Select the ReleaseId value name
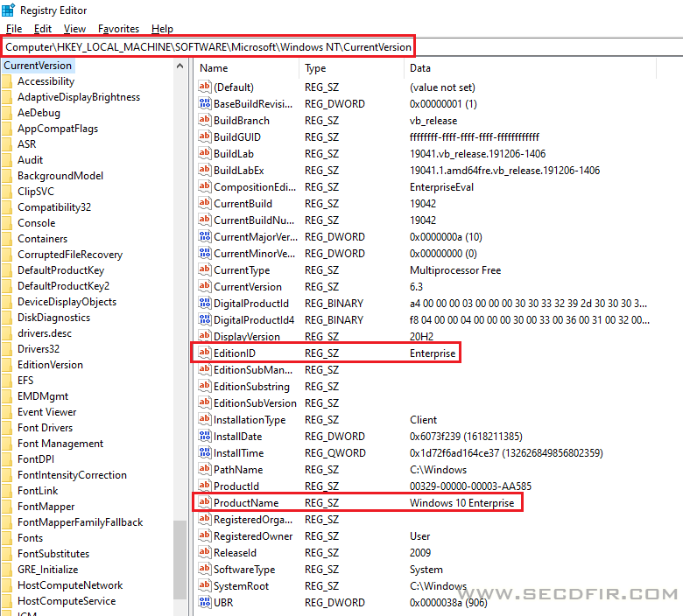This screenshot has width=683, height=616. (x=235, y=553)
